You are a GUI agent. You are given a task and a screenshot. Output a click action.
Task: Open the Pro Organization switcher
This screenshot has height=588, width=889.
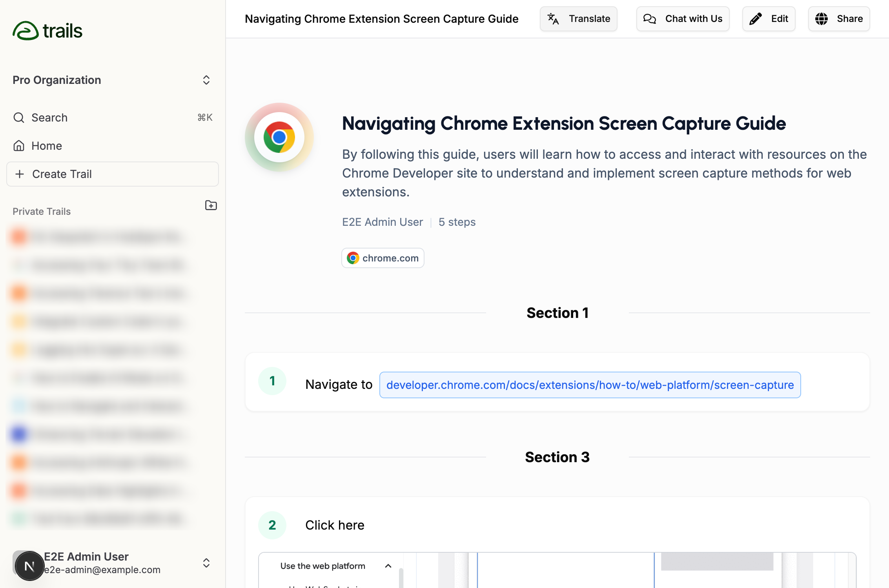click(x=112, y=80)
